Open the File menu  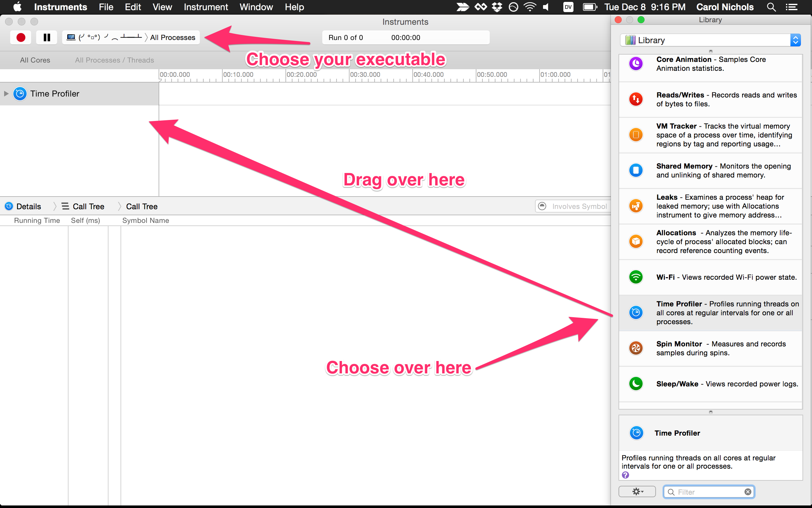pos(106,7)
